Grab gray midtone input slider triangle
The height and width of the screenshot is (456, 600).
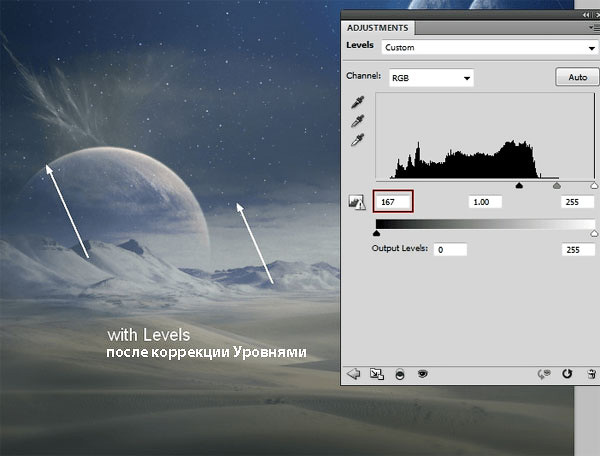pyautogui.click(x=557, y=186)
